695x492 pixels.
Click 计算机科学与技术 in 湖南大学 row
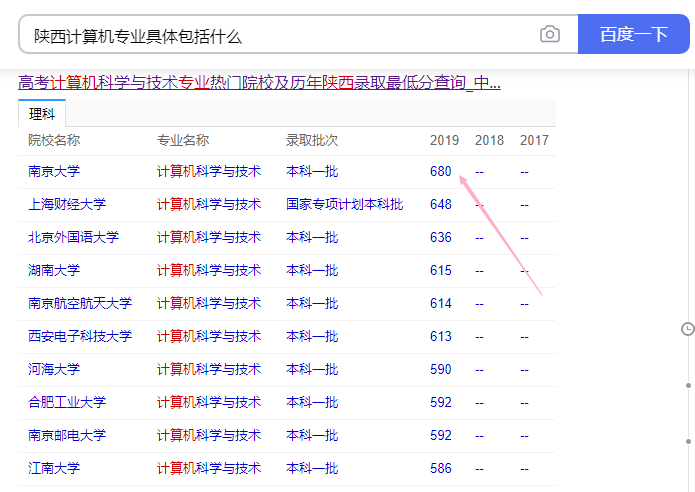(209, 270)
